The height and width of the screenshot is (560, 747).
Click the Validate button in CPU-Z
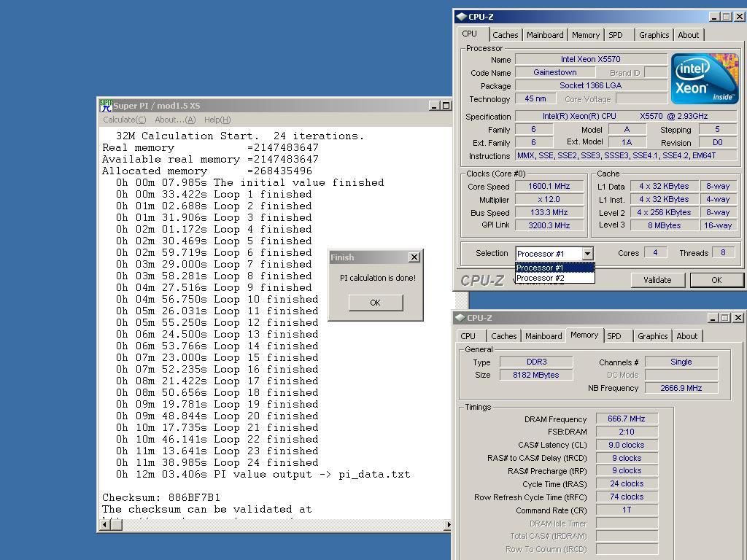point(657,280)
